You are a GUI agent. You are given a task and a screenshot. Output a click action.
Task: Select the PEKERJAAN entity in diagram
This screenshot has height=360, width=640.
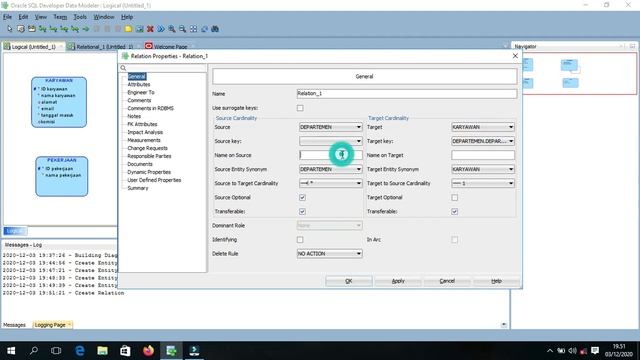62,176
